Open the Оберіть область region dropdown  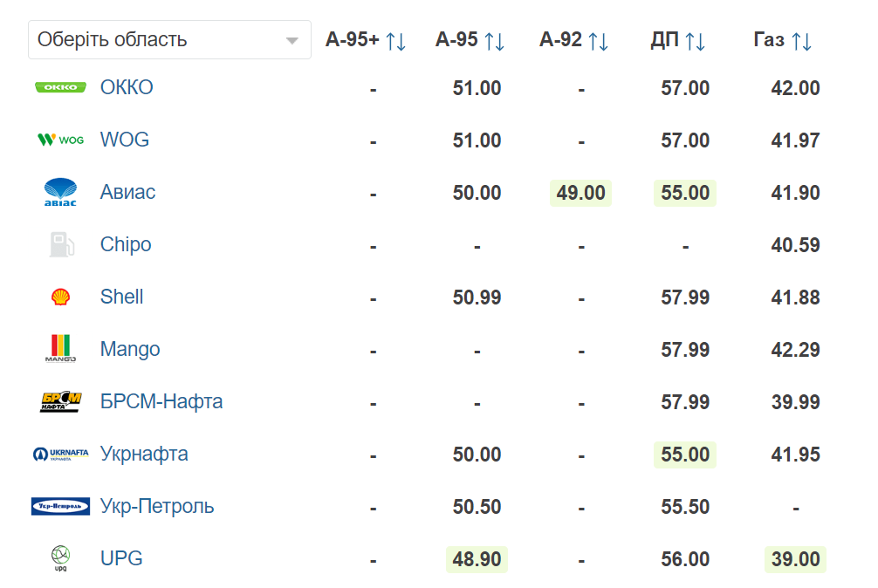169,40
